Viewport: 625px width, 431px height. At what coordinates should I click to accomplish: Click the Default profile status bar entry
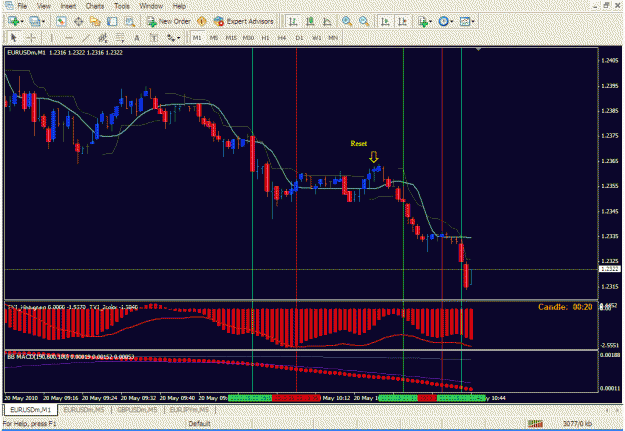199,423
